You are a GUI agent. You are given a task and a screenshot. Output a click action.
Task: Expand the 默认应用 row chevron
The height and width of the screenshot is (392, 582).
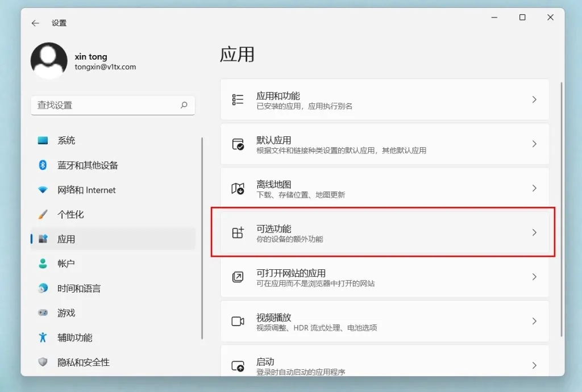[534, 144]
